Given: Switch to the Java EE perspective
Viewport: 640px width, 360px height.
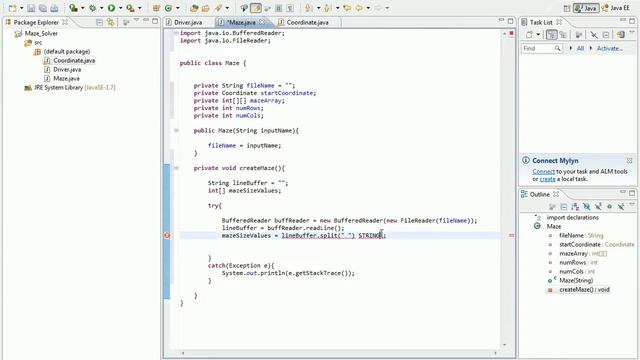Looking at the screenshot, I should pyautogui.click(x=616, y=8).
